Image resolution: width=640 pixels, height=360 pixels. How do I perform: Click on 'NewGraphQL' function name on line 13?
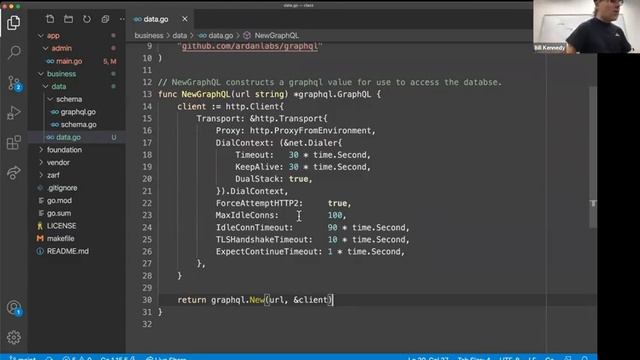(x=206, y=94)
